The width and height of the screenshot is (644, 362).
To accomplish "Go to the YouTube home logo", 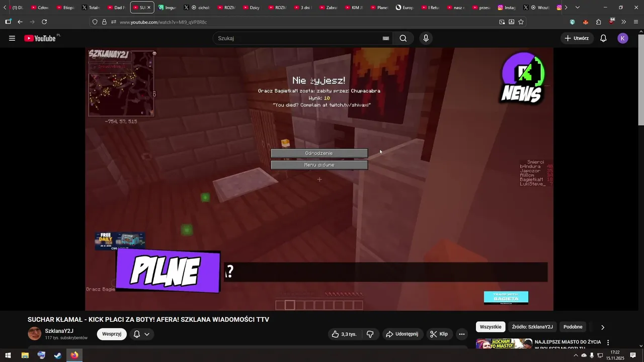I will coord(40,38).
